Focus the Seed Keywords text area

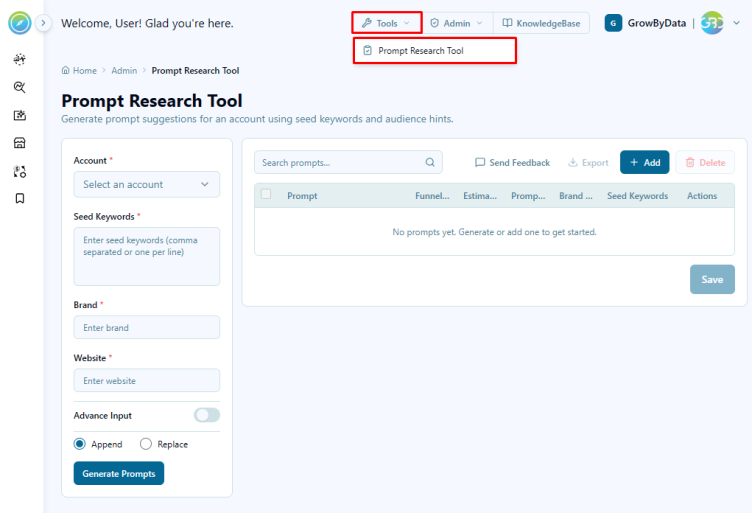147,256
